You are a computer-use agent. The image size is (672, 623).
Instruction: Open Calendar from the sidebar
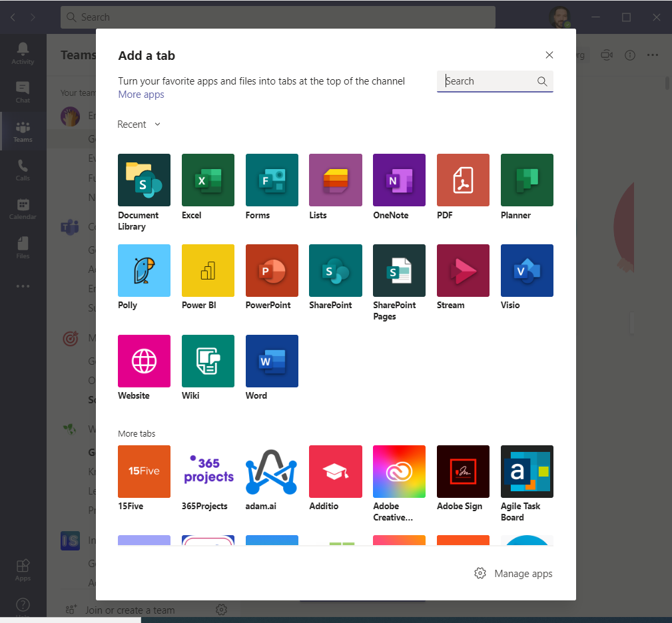(x=23, y=209)
